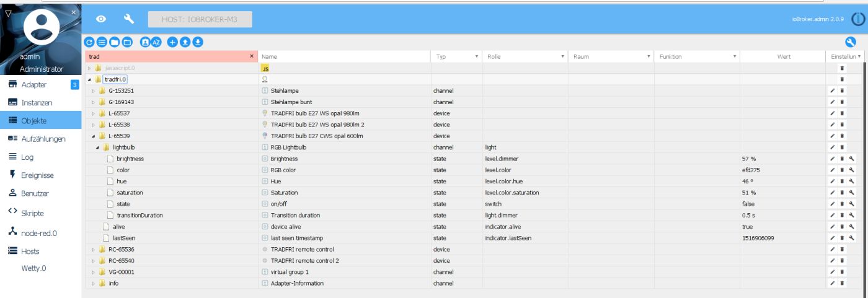Image resolution: width=868 pixels, height=298 pixels.
Task: Edit the G-169143 row pencil icon
Action: (833, 102)
